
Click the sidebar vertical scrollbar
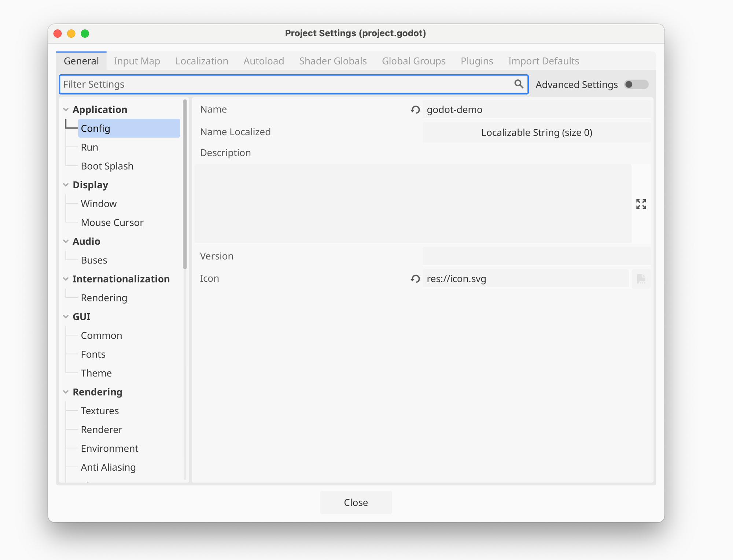(x=185, y=183)
